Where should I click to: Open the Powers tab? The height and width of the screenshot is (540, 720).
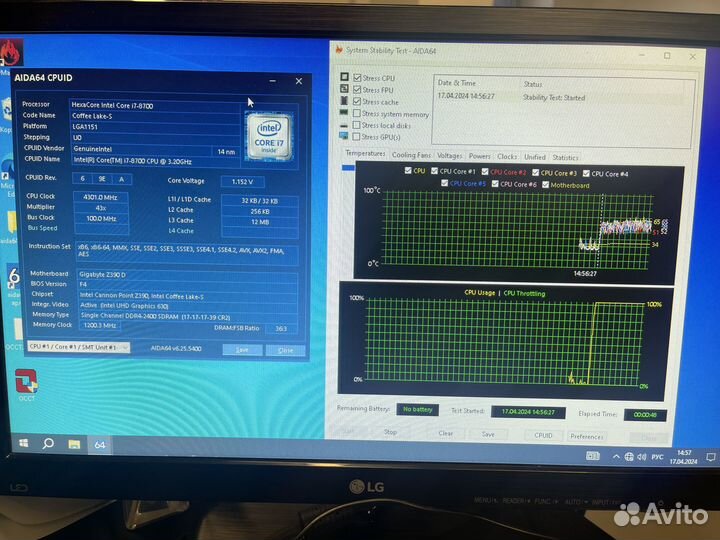(479, 157)
